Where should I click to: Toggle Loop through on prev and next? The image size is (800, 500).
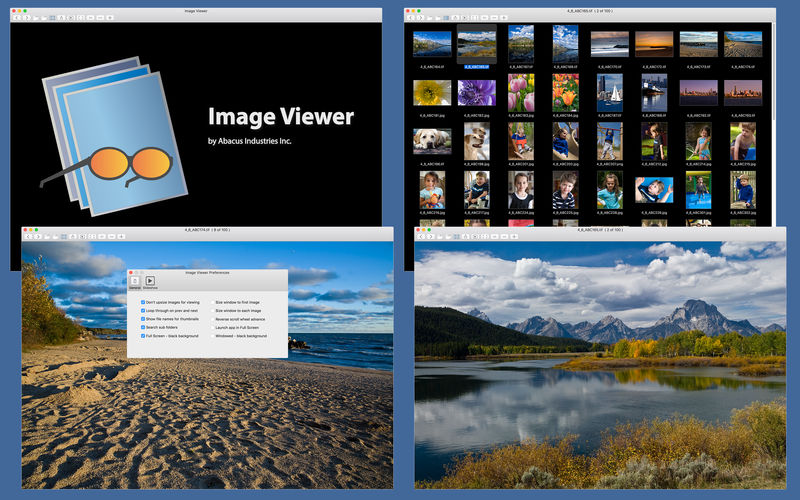point(143,310)
